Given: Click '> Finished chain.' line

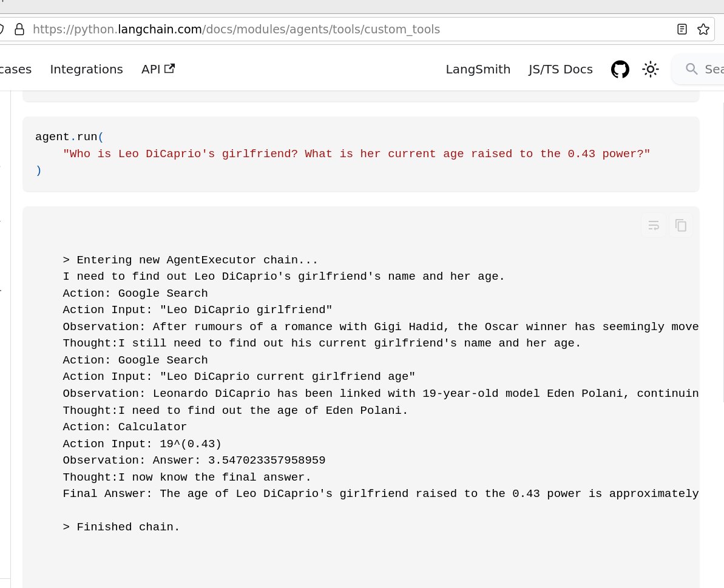Looking at the screenshot, I should click(x=121, y=527).
